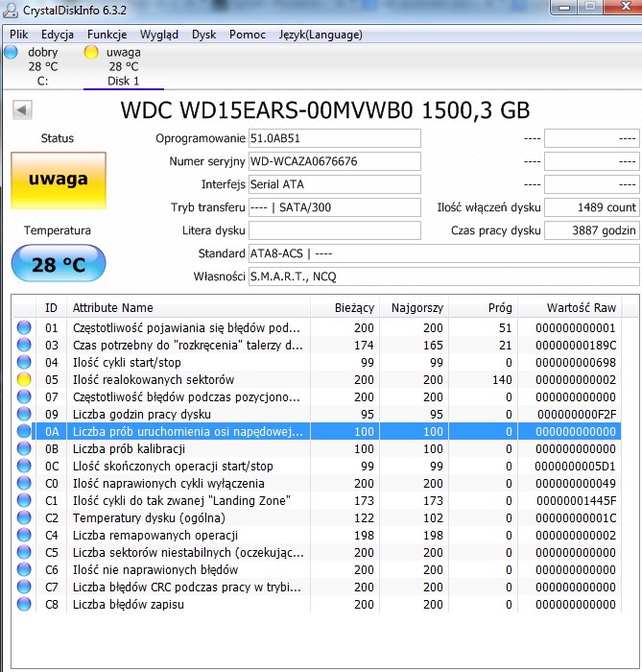This screenshot has width=642, height=672.
Task: Click the blue status dot of attribute 07
Action: 24,396
